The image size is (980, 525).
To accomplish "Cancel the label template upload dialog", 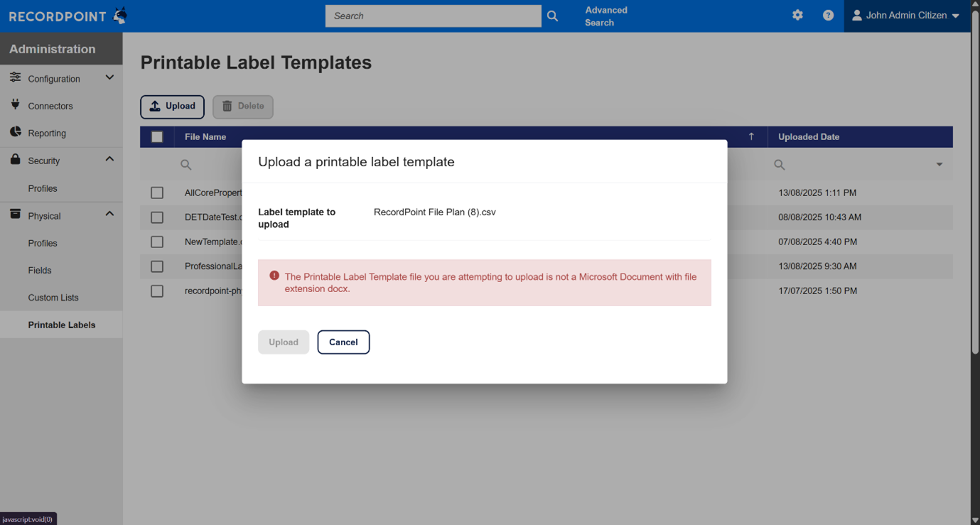I will pos(343,342).
